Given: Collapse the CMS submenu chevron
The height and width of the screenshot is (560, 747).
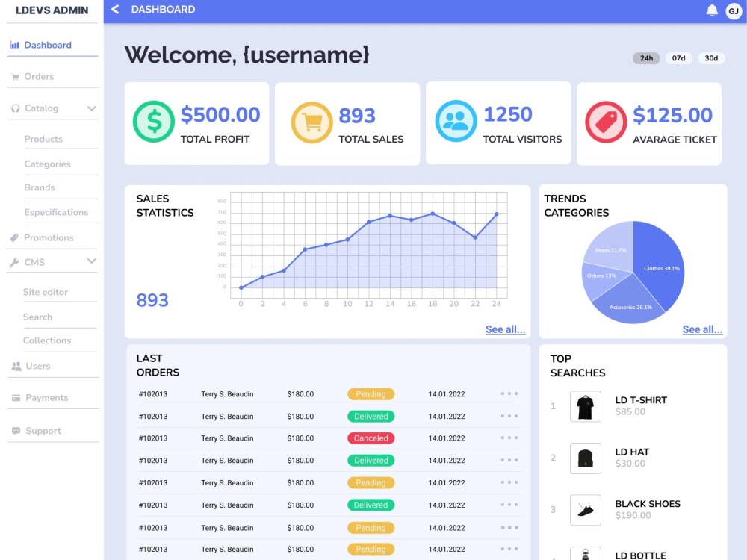Looking at the screenshot, I should point(91,261).
